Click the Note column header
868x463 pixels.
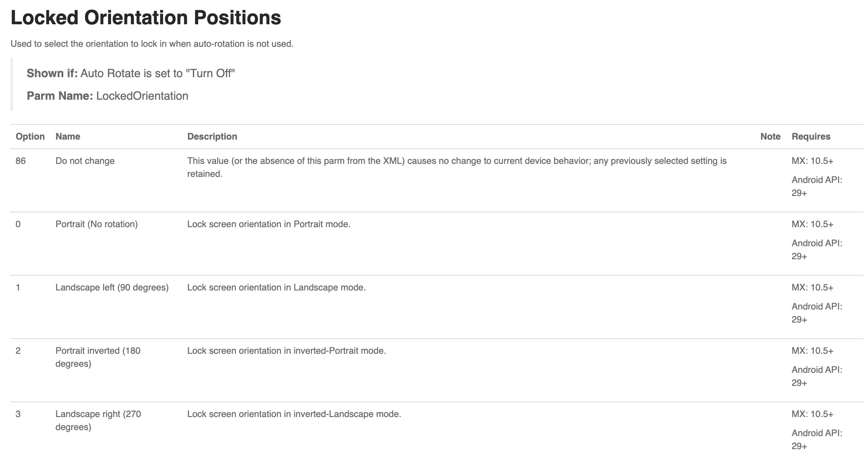770,137
